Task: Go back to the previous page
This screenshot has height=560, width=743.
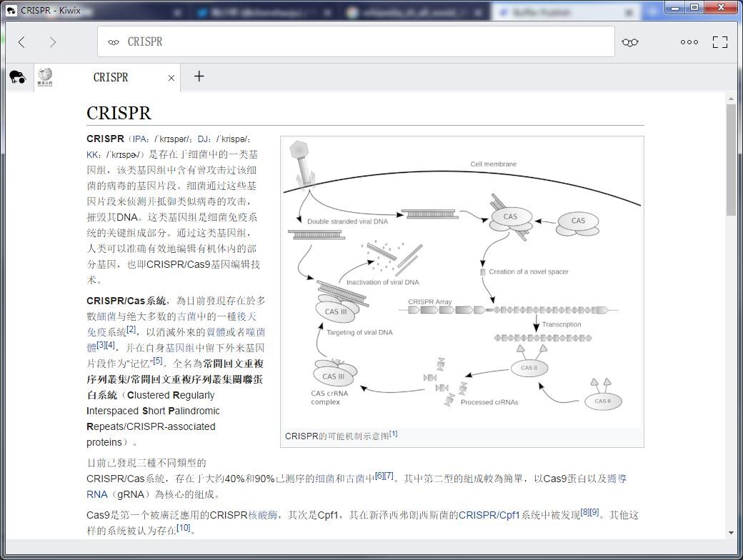Action: pos(22,42)
